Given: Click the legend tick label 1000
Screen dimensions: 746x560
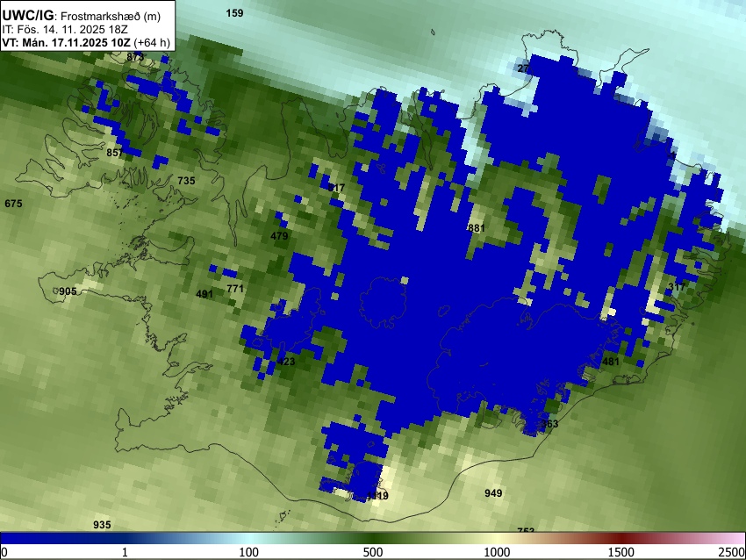Looking at the screenshot, I should (497, 552).
